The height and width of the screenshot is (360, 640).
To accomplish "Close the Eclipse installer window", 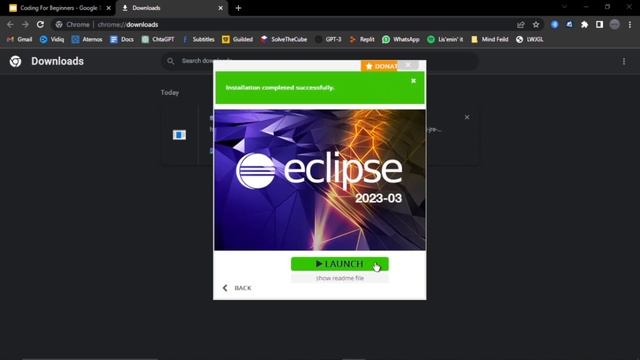I will point(408,65).
